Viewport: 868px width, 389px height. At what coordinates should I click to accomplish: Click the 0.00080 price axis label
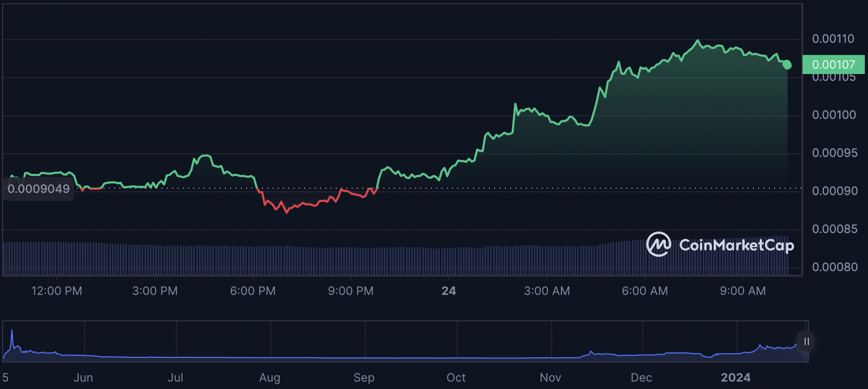tap(835, 267)
